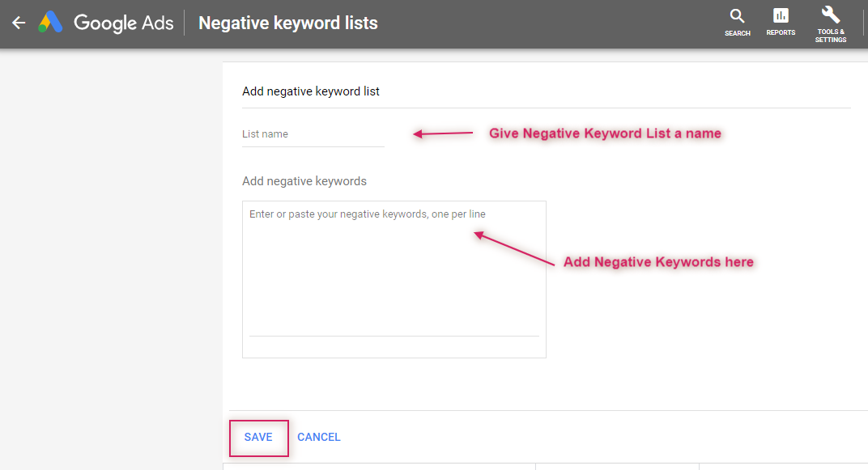
Task: Select the REPORTS label in the header
Action: 781,32
